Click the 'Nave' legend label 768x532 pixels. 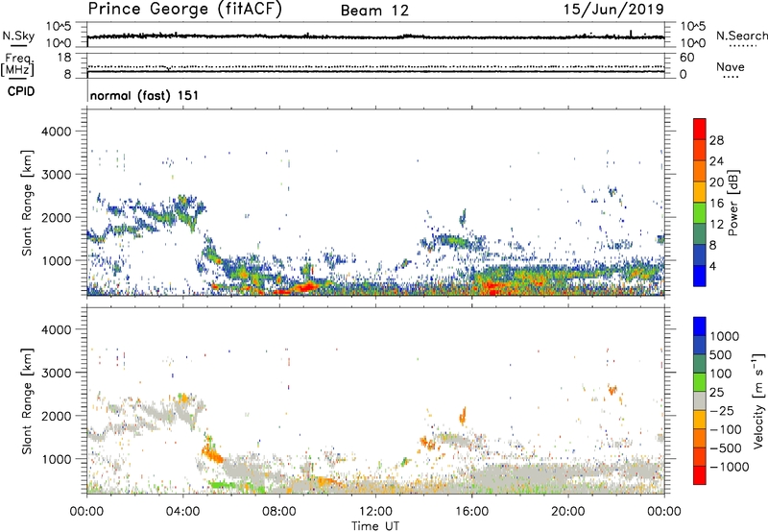tap(730, 66)
